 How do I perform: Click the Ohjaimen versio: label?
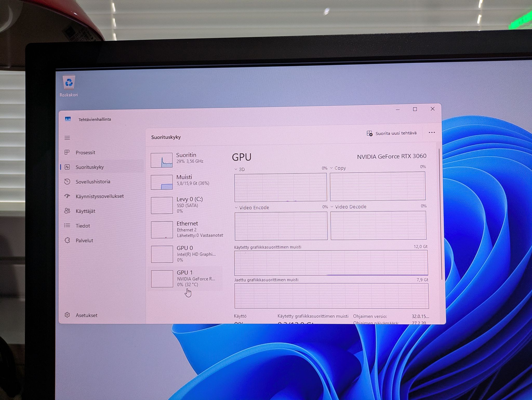tap(370, 316)
